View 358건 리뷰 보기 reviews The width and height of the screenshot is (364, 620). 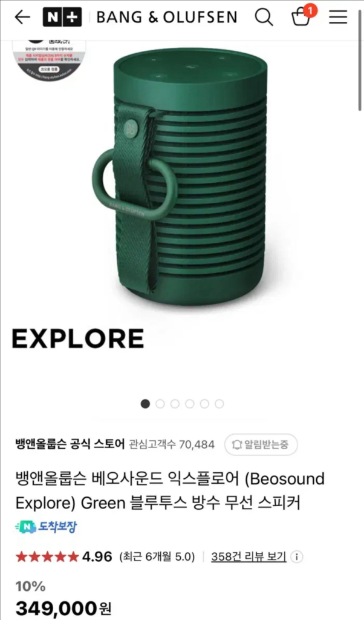point(249,557)
